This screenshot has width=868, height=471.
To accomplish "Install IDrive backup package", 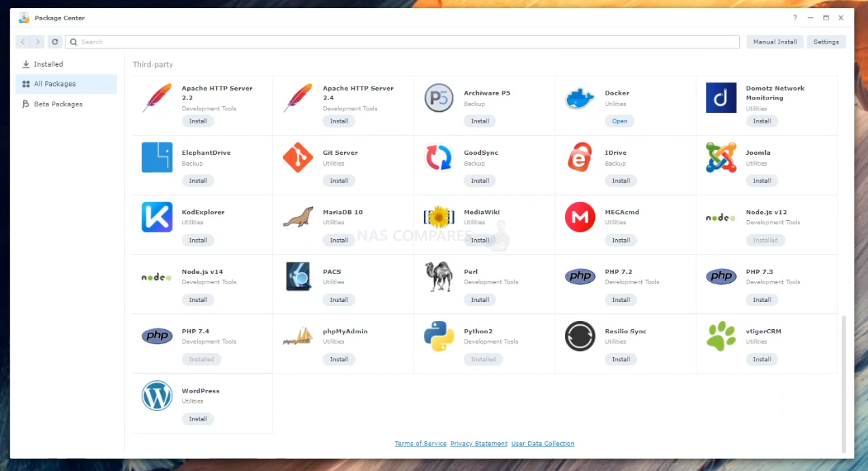I will 621,181.
